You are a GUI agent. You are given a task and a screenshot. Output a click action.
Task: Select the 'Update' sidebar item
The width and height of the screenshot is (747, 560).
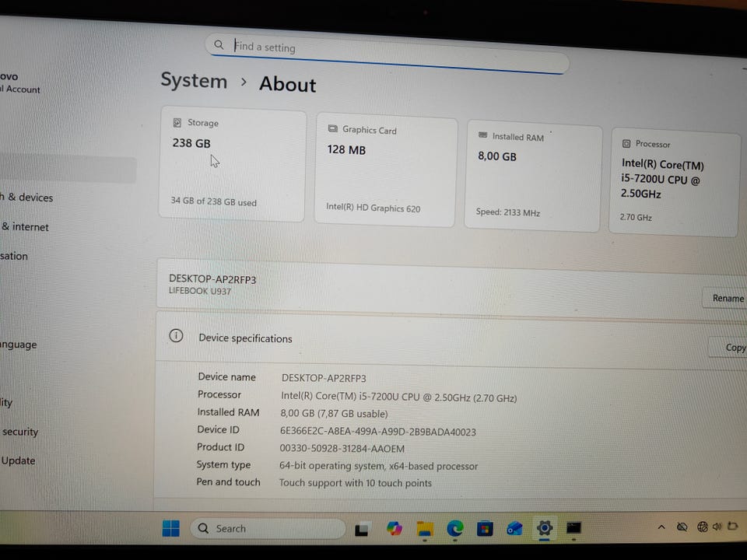click(18, 460)
